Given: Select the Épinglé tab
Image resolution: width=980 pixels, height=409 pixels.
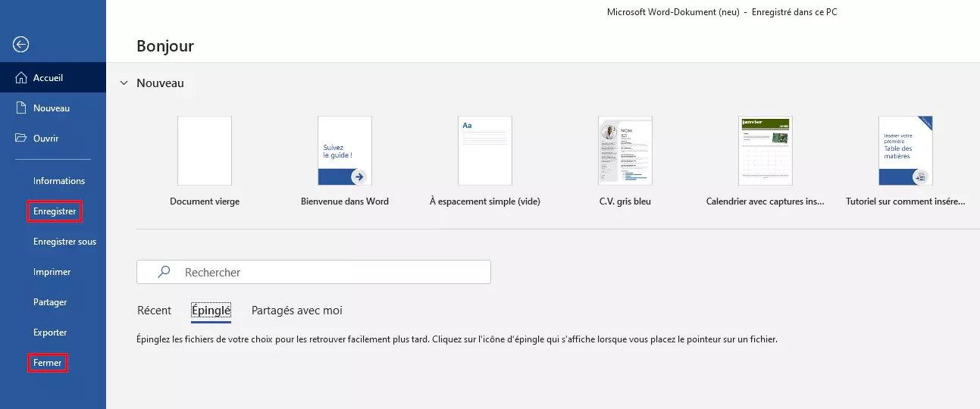Looking at the screenshot, I should (211, 311).
